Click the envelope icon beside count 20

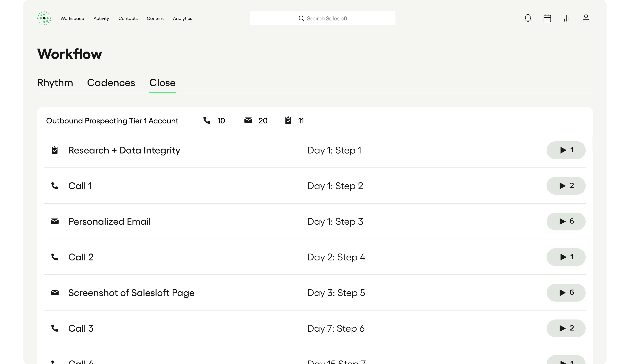click(x=248, y=120)
